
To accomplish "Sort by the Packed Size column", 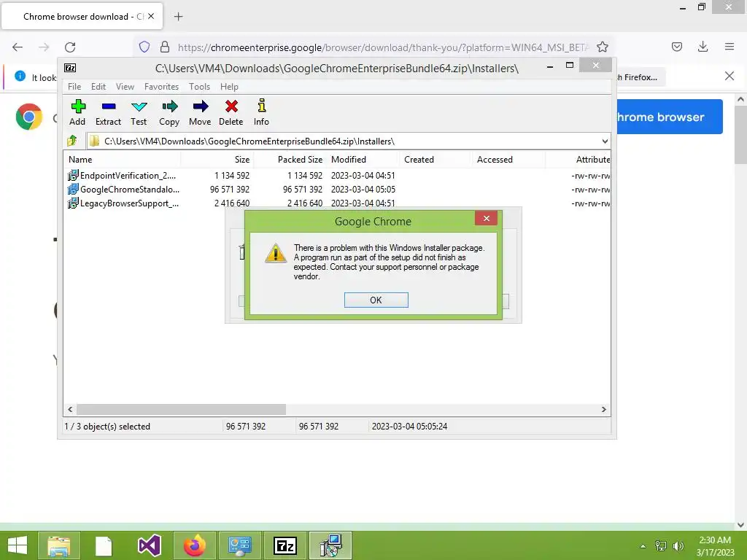I will 290,160.
